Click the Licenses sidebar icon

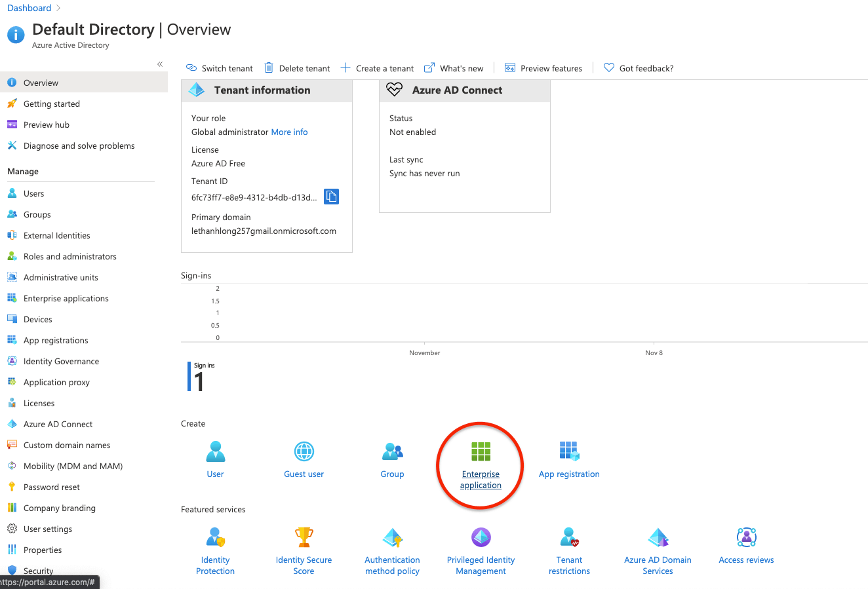[x=12, y=403]
